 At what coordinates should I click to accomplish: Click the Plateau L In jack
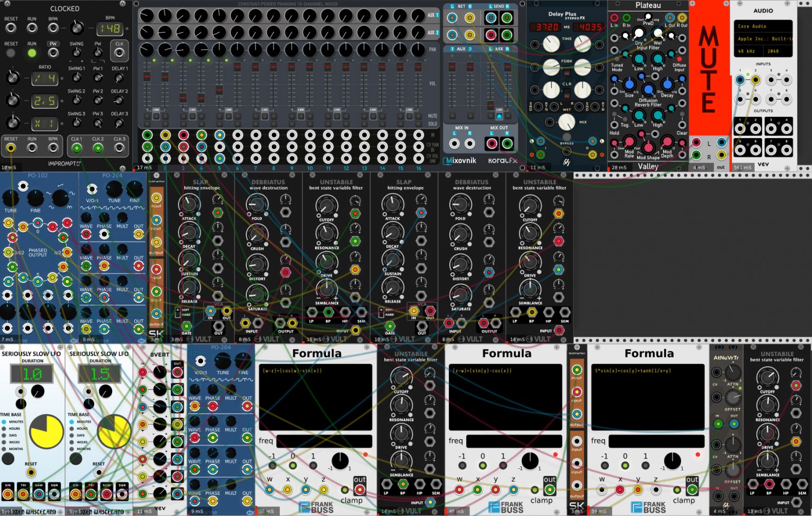pos(614,18)
